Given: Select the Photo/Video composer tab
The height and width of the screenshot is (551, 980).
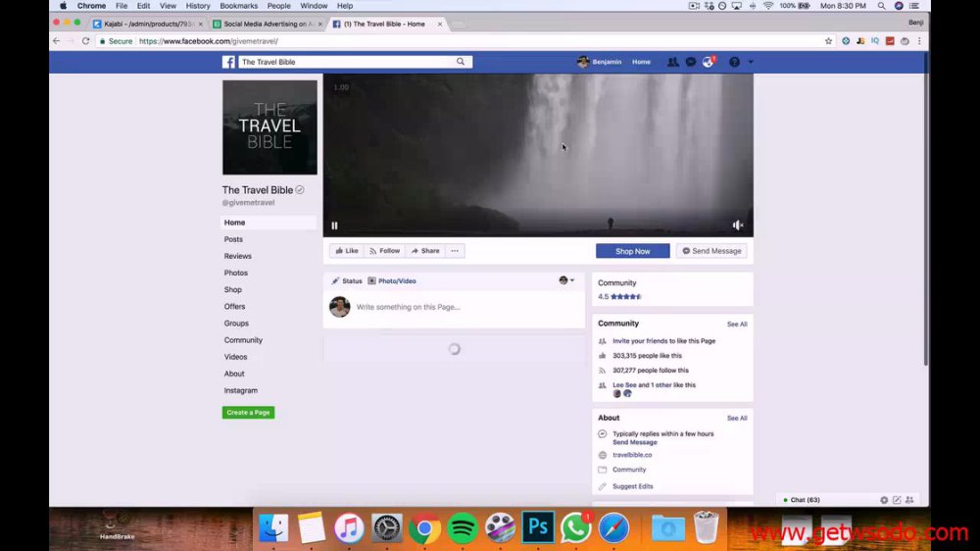Looking at the screenshot, I should click(x=392, y=280).
